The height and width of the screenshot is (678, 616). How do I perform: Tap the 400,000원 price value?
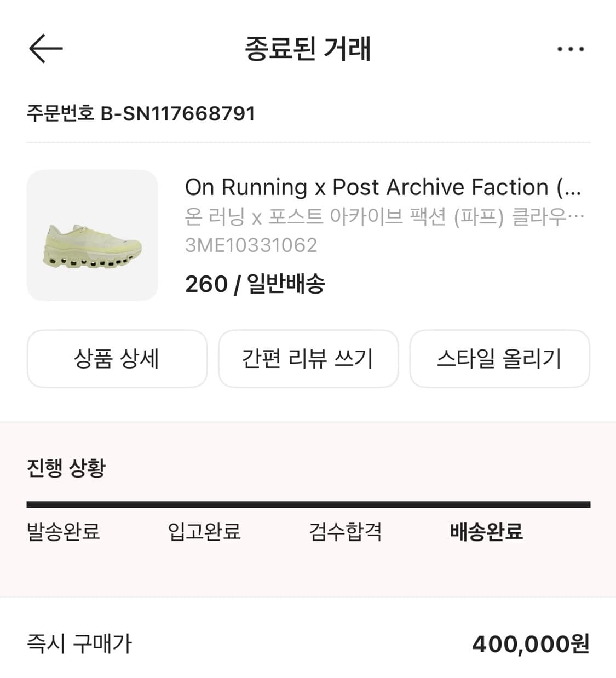click(531, 644)
